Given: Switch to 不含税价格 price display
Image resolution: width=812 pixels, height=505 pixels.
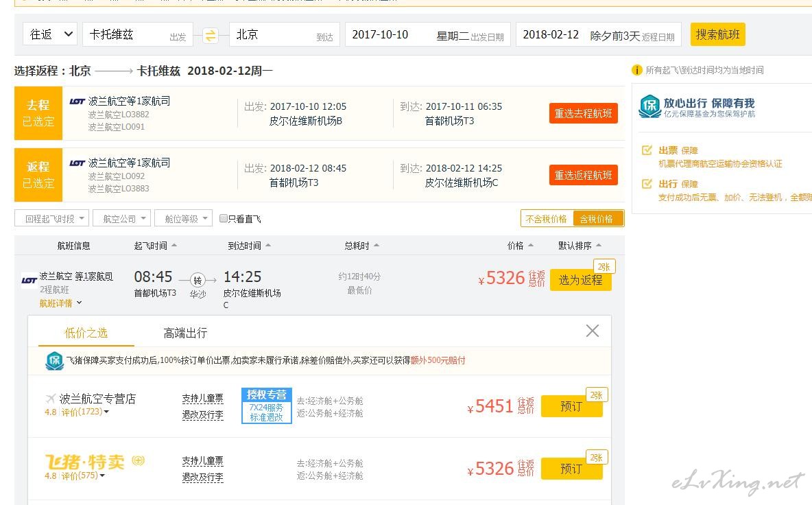Looking at the screenshot, I should 547,219.
